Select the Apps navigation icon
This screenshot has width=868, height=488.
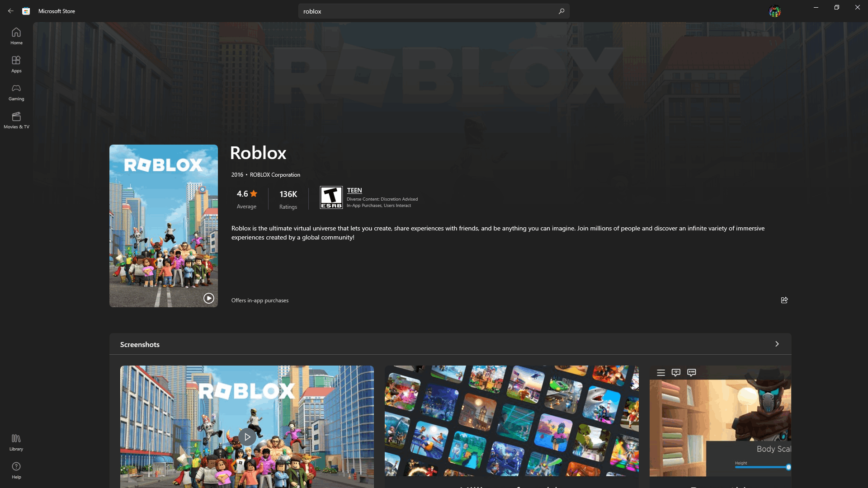coord(16,64)
